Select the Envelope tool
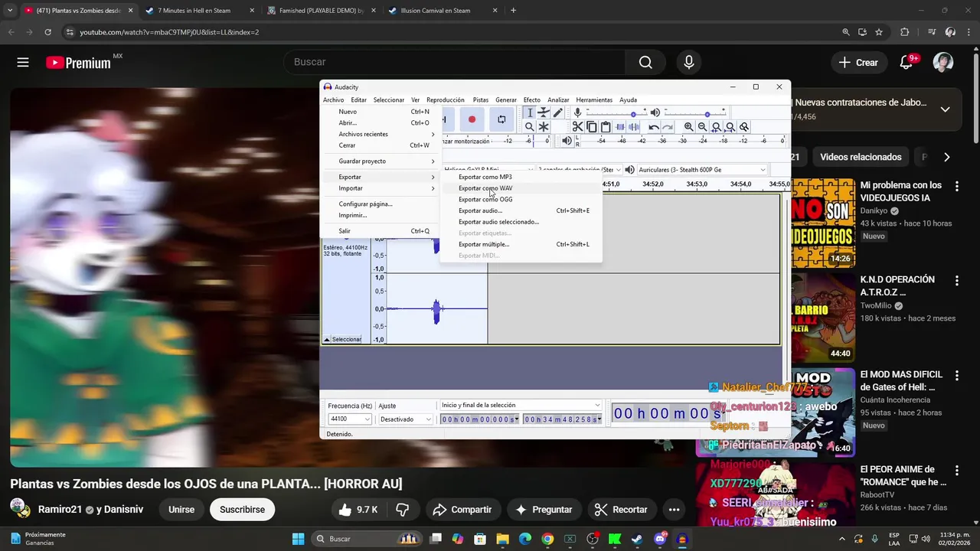The image size is (980, 551). [544, 112]
